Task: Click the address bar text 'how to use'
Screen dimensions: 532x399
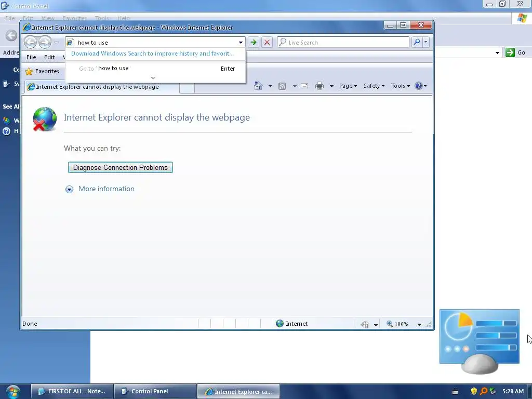Action: click(92, 43)
